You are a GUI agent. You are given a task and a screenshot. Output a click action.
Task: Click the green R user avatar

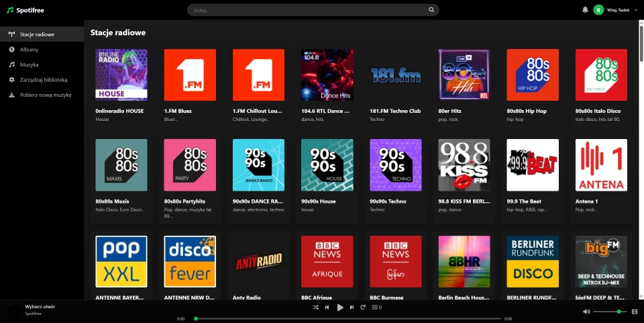click(x=598, y=9)
